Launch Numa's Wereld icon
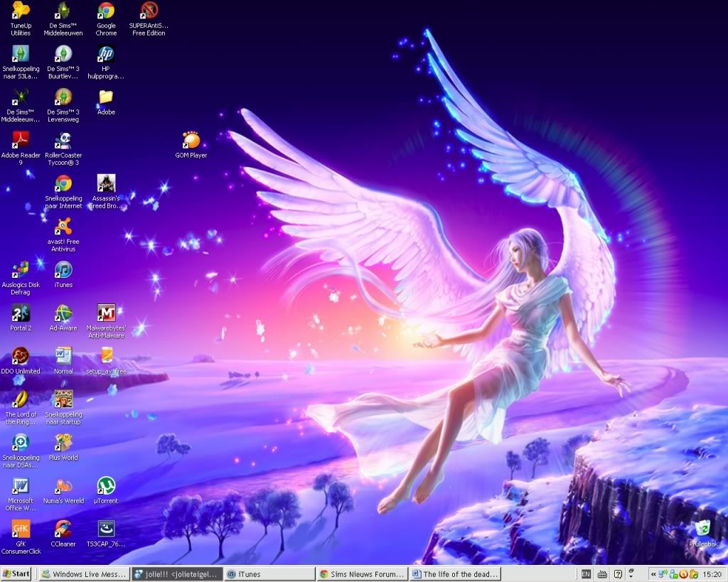 click(63, 490)
